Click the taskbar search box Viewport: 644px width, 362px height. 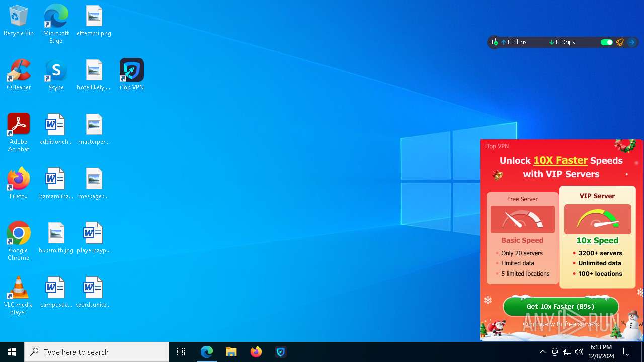pos(97,352)
